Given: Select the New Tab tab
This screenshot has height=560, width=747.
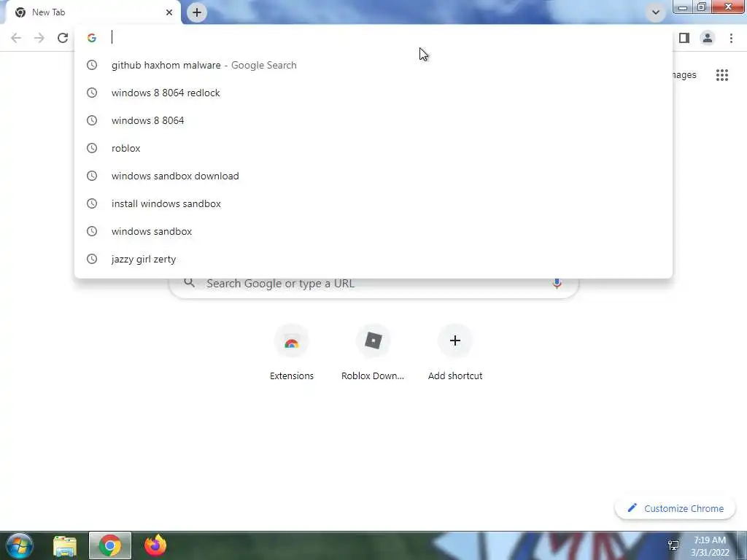Looking at the screenshot, I should point(93,12).
